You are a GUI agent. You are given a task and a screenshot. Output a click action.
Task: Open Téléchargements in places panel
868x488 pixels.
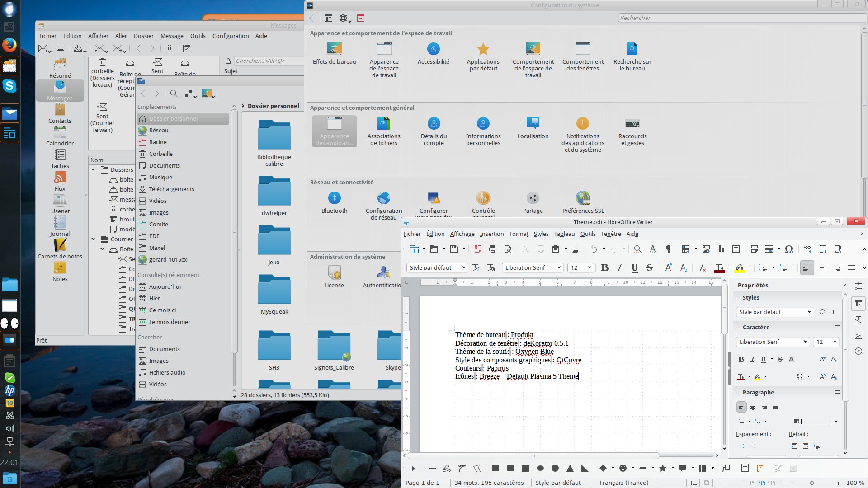[x=171, y=189]
